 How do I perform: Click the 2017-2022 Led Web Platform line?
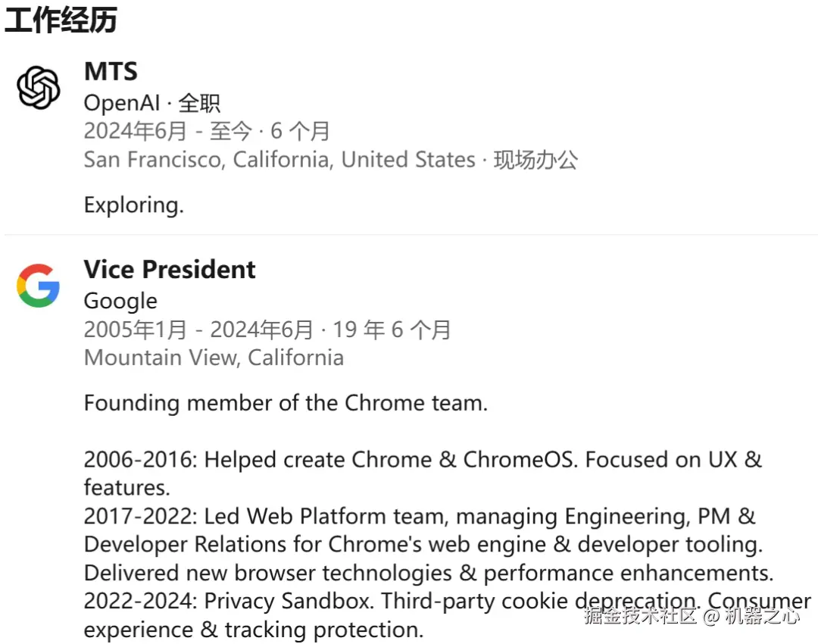pos(420,517)
